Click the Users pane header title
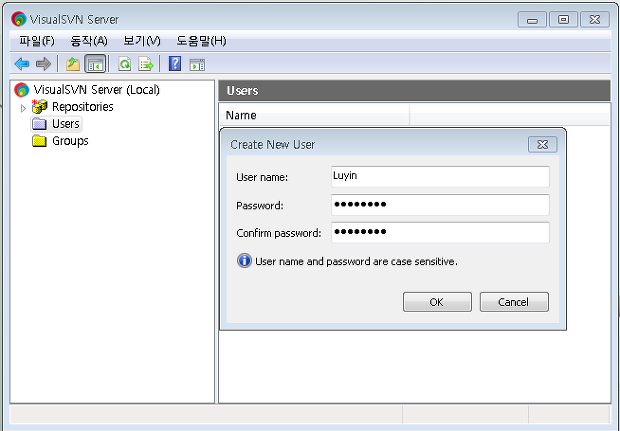This screenshot has width=620, height=431. click(x=242, y=91)
